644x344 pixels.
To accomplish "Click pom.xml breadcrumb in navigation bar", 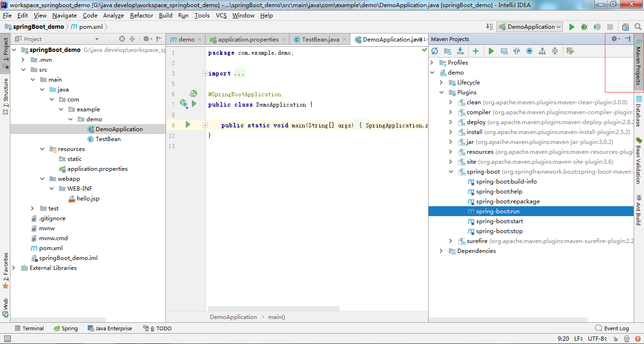I will pyautogui.click(x=87, y=27).
